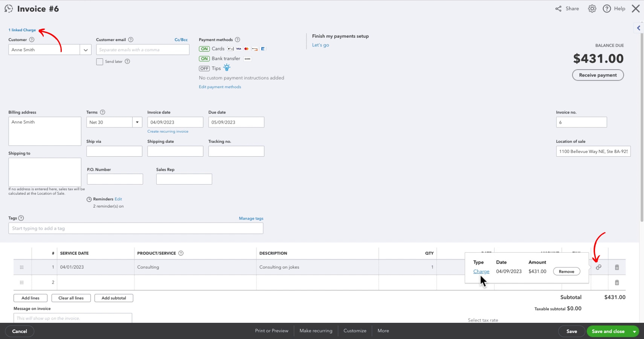Click the Reminders clock icon
This screenshot has width=644, height=339.
click(x=89, y=199)
